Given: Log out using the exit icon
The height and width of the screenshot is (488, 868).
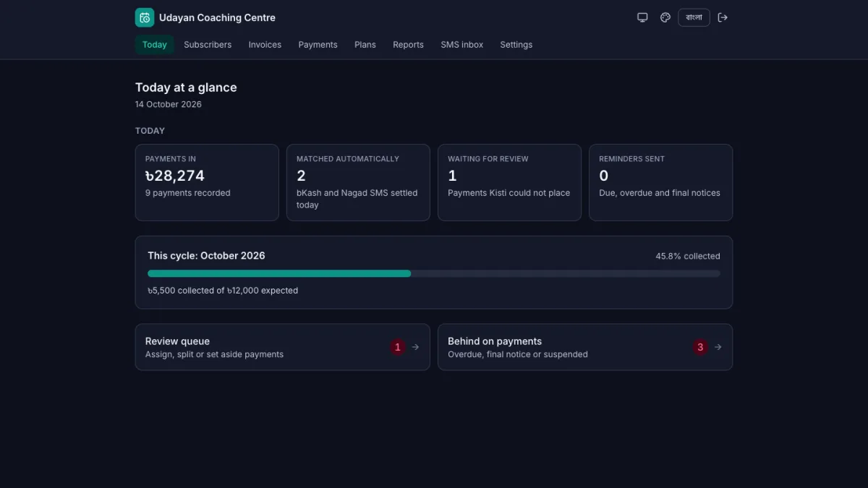Looking at the screenshot, I should click(723, 17).
